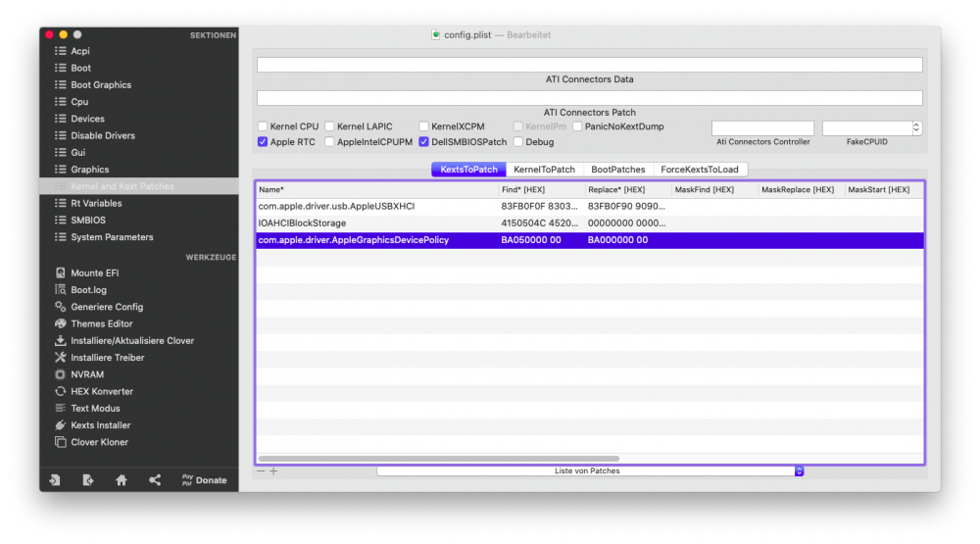Open the NVRAM chip icon
980x544 pixels.
point(61,374)
